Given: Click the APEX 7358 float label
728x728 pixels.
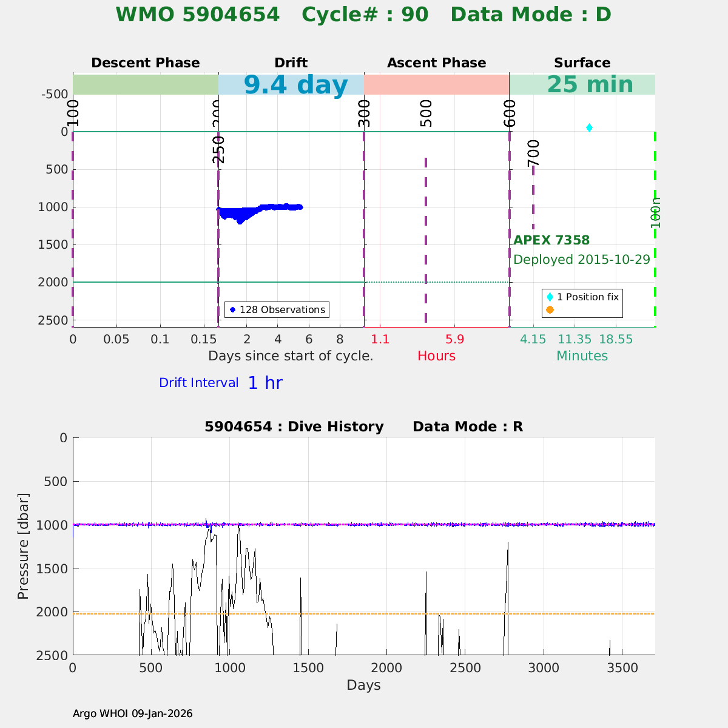Looking at the screenshot, I should click(x=551, y=240).
